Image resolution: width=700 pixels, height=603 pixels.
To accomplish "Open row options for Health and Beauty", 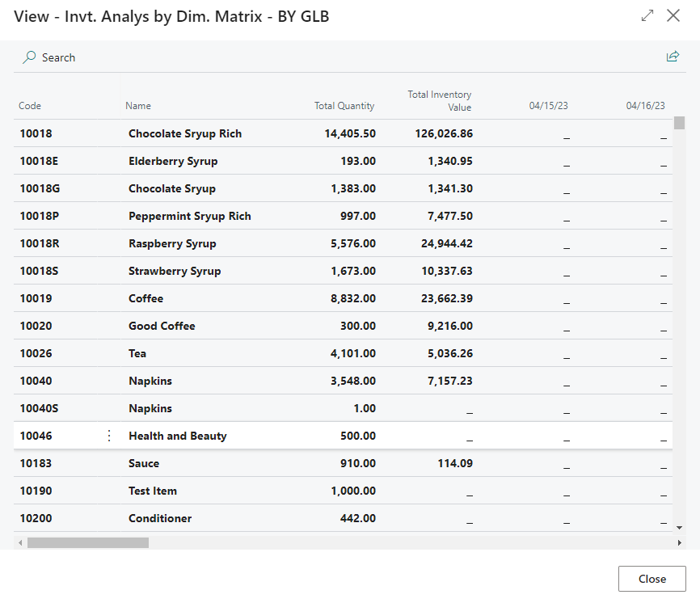I will coord(110,436).
